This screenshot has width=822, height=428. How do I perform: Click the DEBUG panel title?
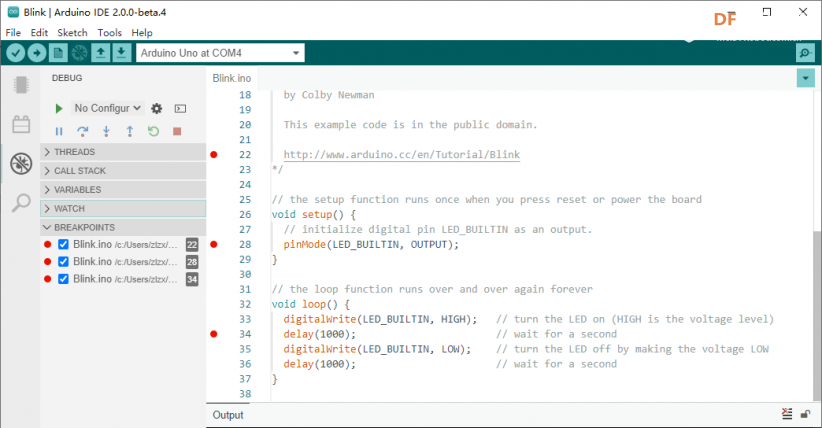coord(67,78)
